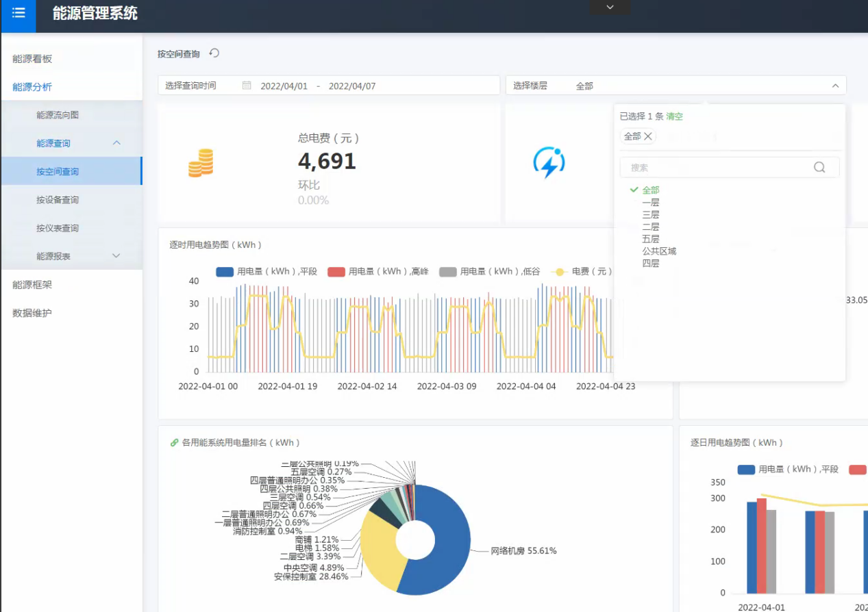868x612 pixels.
Task: Click the link icon beside 各用能系统用电量排名
Action: pos(174,443)
